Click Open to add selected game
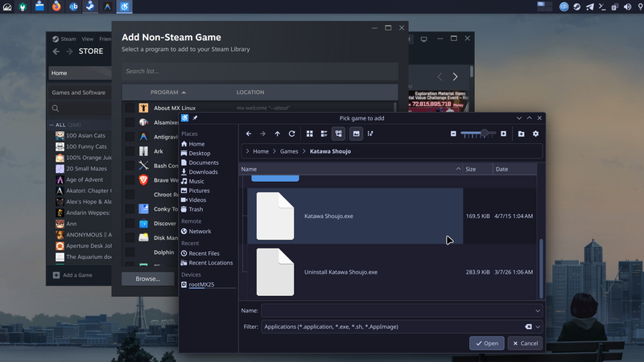This screenshot has width=644, height=362. tap(487, 343)
